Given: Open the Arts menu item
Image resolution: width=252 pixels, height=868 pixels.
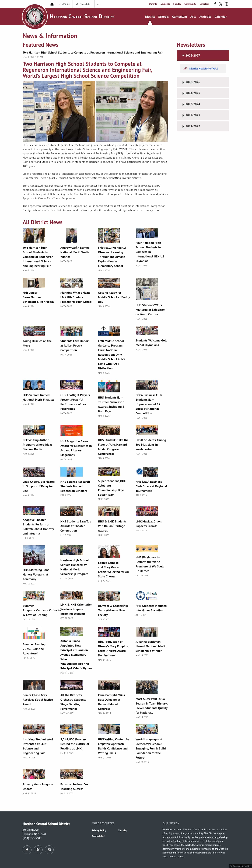Looking at the screenshot, I should (193, 16).
